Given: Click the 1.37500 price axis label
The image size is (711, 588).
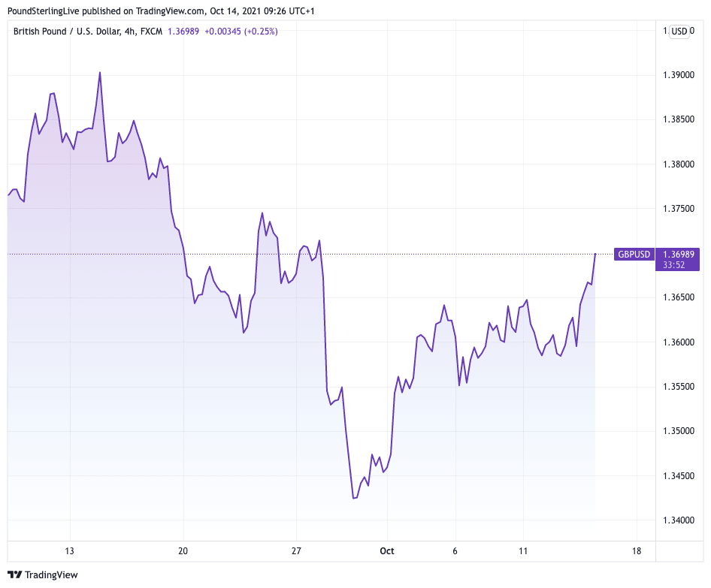Looking at the screenshot, I should click(x=679, y=209).
